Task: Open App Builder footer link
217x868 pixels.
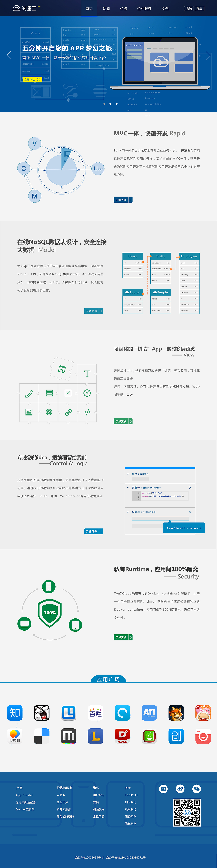Action: tap(24, 795)
